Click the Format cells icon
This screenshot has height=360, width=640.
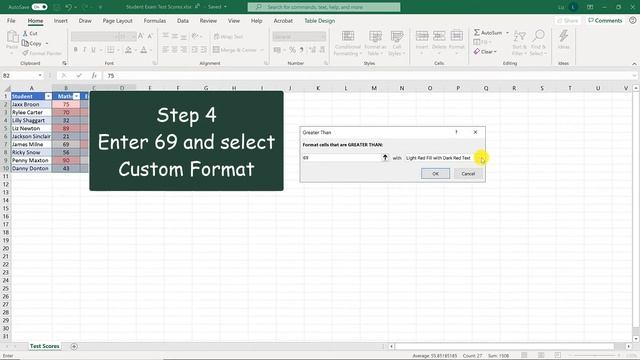[456, 37]
